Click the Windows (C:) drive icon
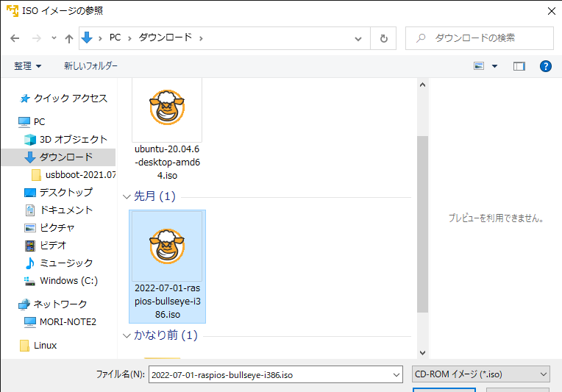The height and width of the screenshot is (392, 562). [x=29, y=281]
